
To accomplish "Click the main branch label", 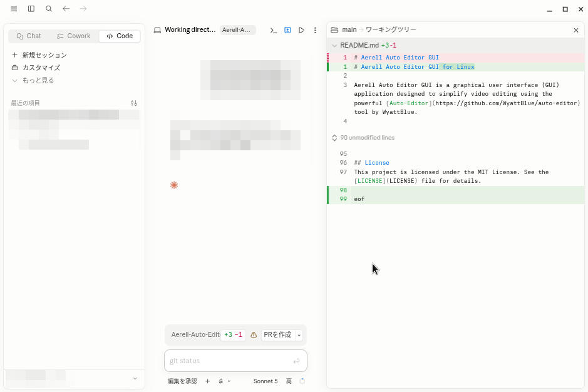I will click(349, 29).
